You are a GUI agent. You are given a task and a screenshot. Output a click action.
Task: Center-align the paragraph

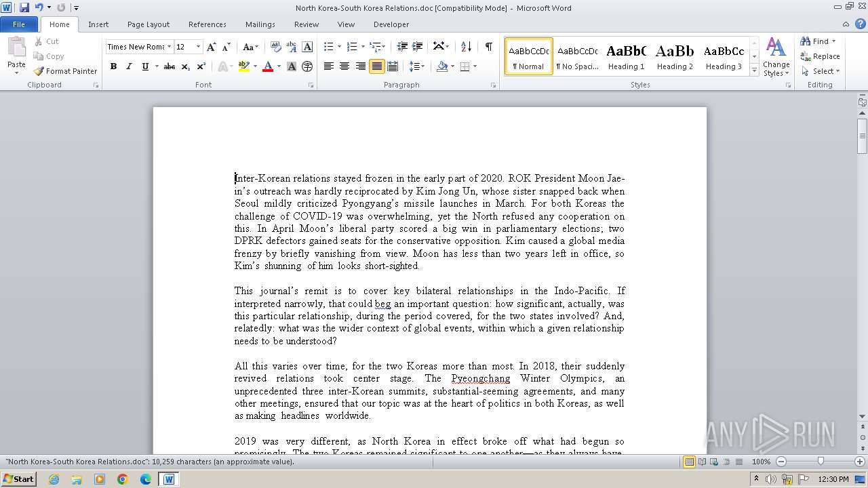click(x=344, y=66)
